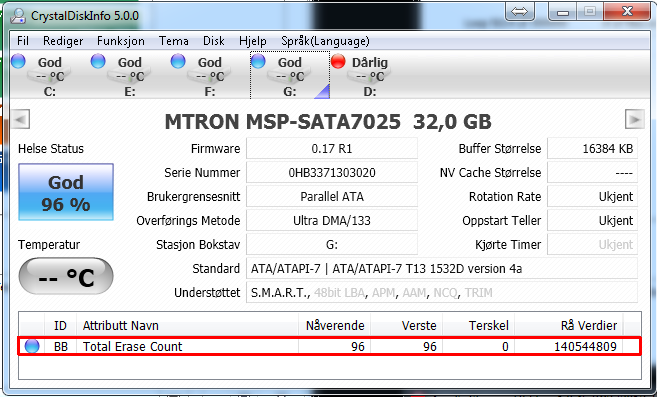
Task: Click the blue status orb for F:
Action: [178, 61]
